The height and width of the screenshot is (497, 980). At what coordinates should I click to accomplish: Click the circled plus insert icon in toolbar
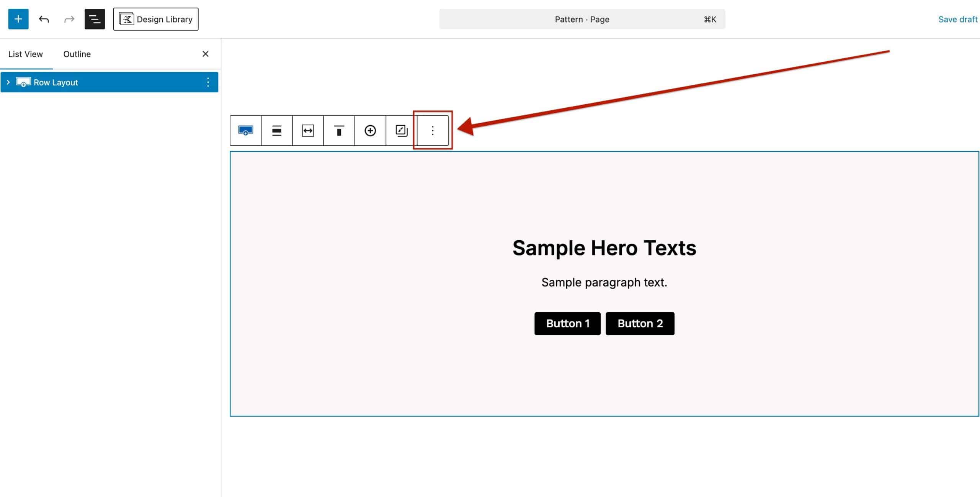[x=370, y=131]
